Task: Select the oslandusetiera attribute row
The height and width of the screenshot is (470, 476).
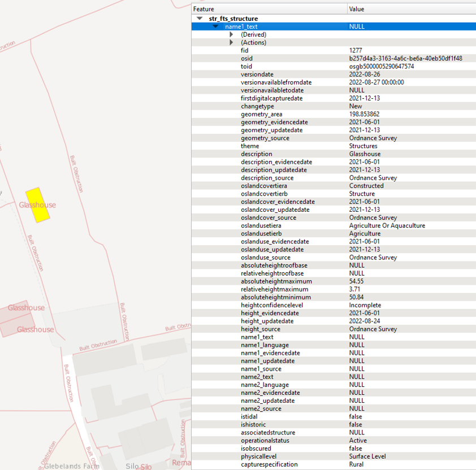Action: (264, 225)
